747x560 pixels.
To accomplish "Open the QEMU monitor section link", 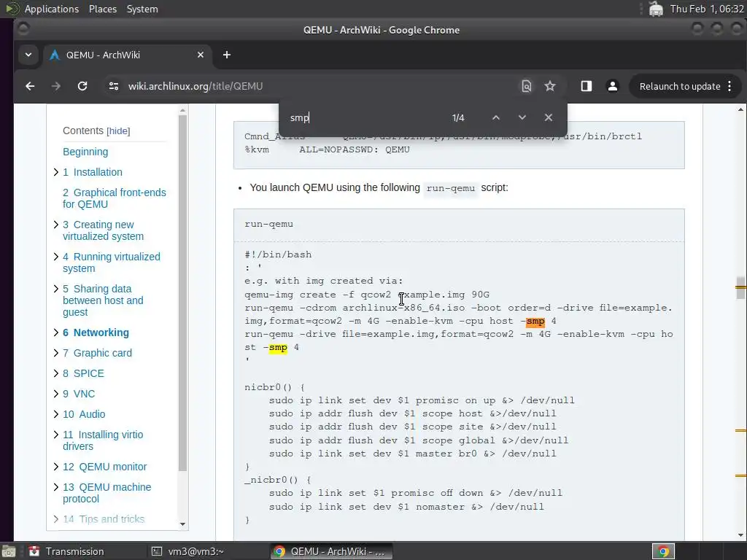I will point(105,467).
